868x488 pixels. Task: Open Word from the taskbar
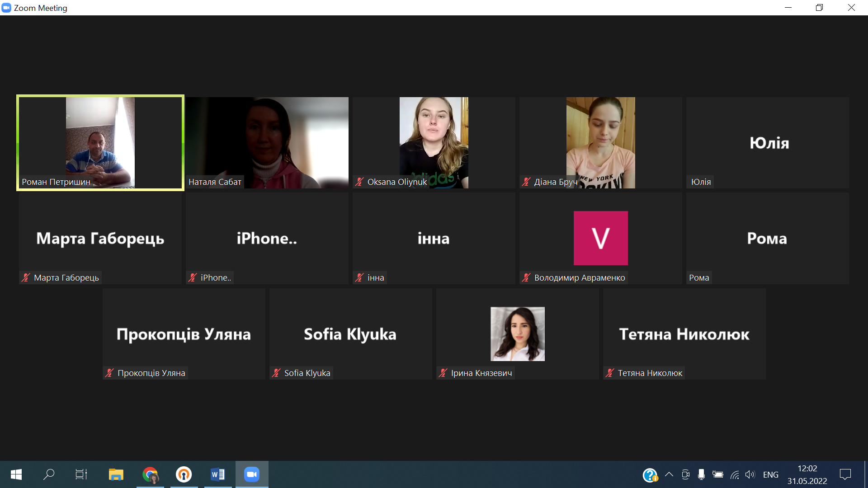click(217, 474)
